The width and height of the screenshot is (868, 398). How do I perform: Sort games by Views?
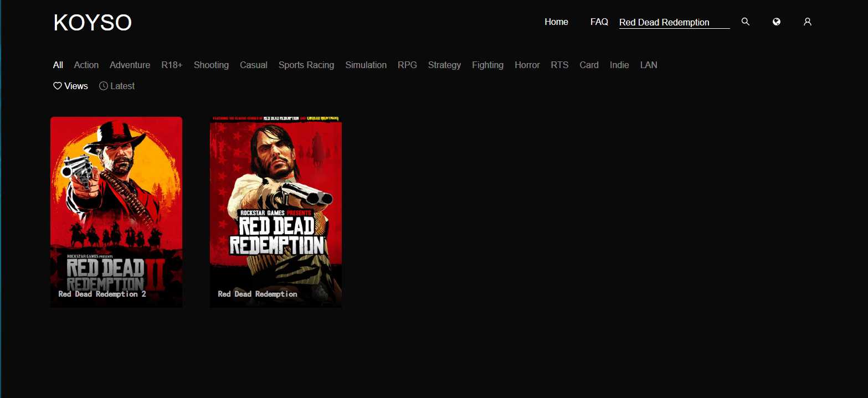click(70, 86)
